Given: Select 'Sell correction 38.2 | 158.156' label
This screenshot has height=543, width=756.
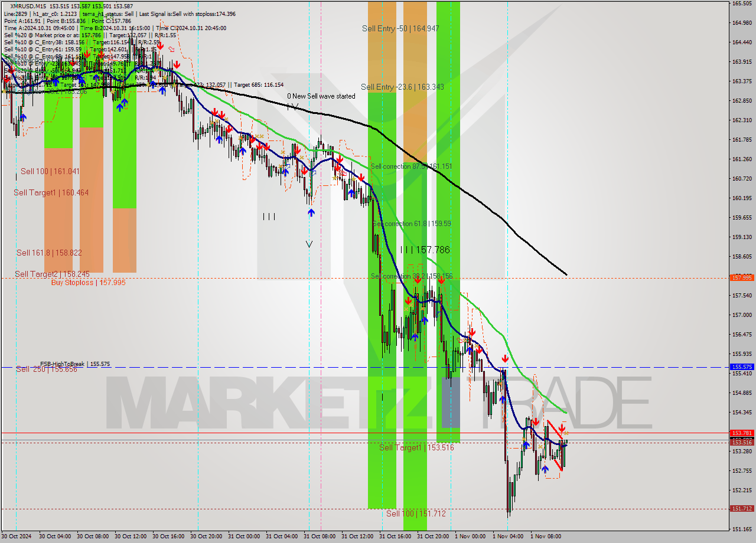Looking at the screenshot, I should tap(412, 276).
